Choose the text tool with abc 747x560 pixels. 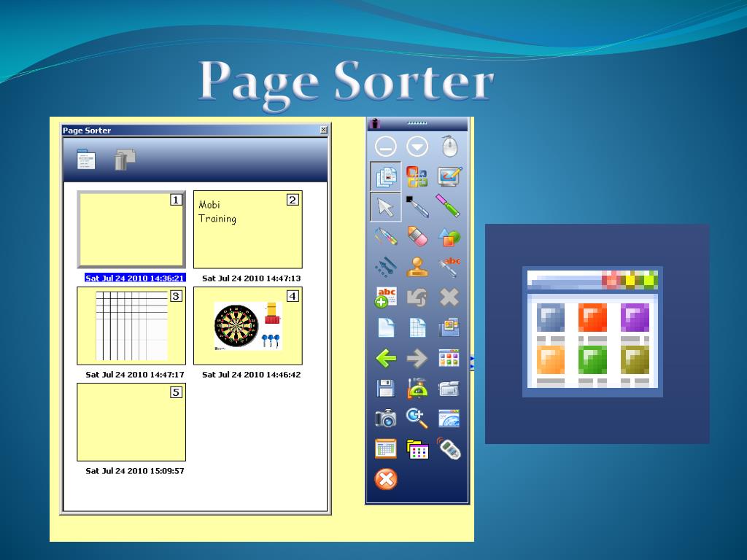[449, 267]
